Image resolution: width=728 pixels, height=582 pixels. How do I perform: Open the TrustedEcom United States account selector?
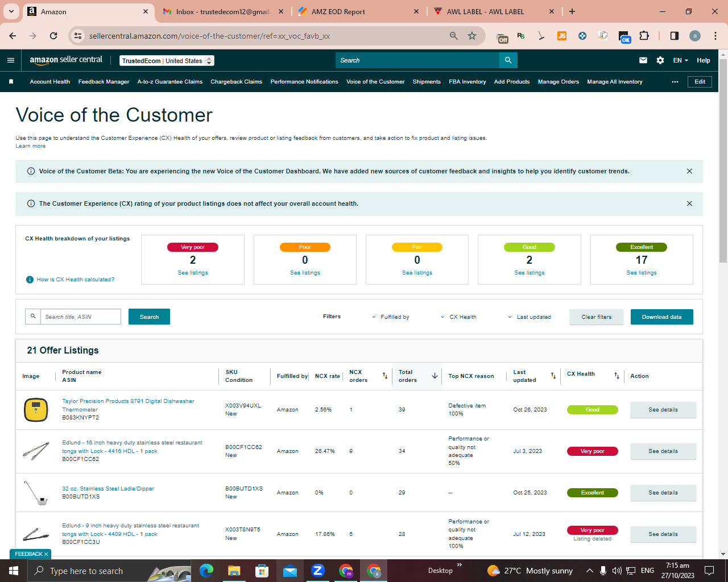pos(167,61)
